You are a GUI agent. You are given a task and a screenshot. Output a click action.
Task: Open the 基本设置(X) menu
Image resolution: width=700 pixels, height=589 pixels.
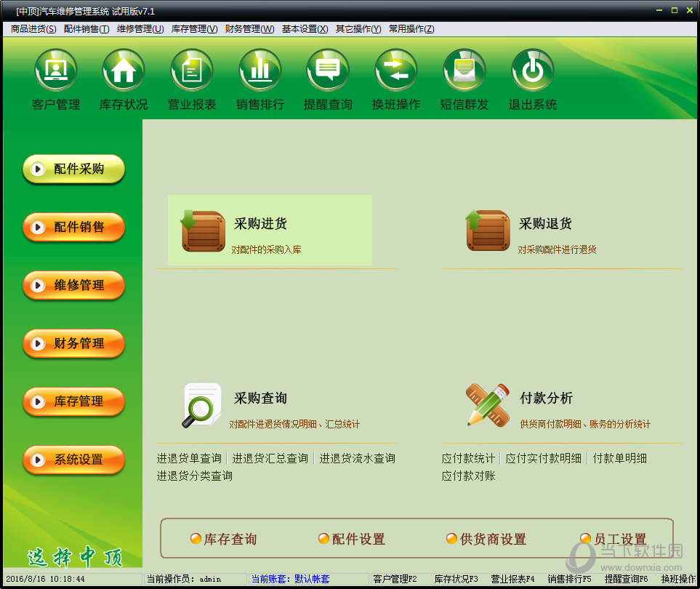pos(305,29)
